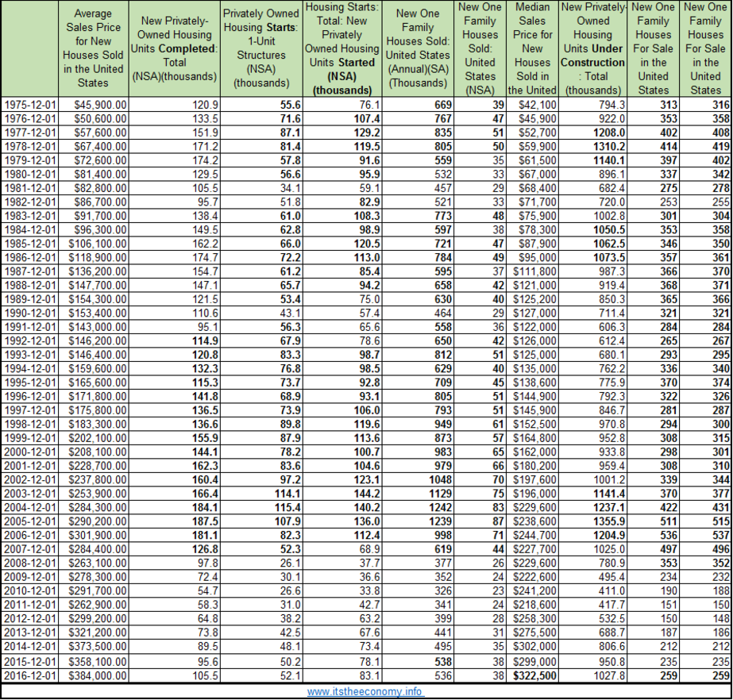Select the 'Housing Starts: Total' column header
The width and height of the screenshot is (733, 700).
(x=342, y=48)
